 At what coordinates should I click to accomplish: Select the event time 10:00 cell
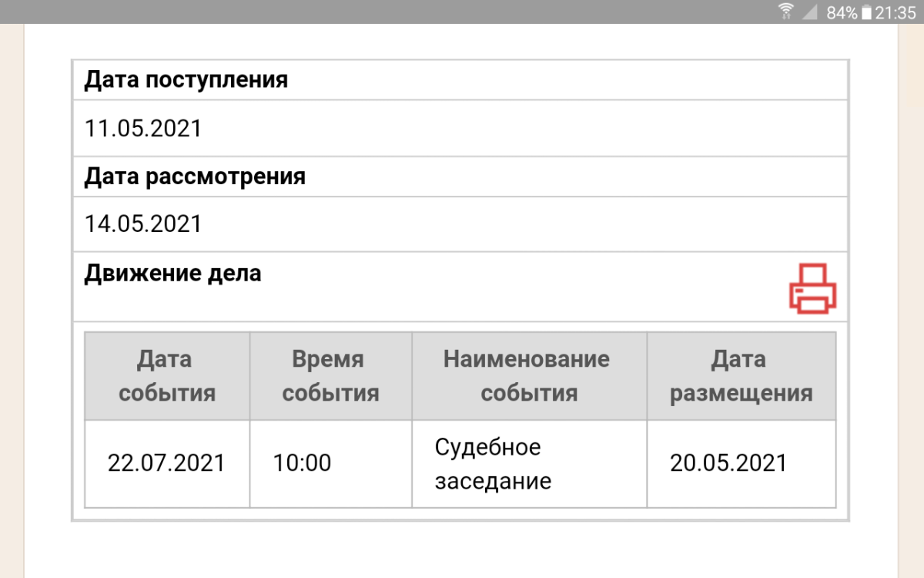tap(331, 463)
